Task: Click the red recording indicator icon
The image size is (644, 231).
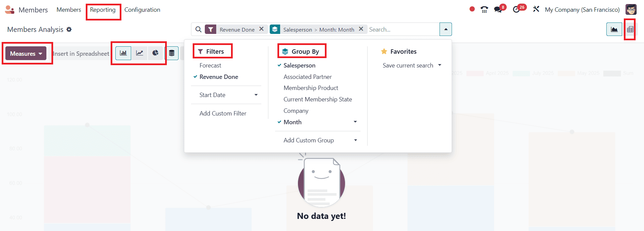Action: point(472,9)
